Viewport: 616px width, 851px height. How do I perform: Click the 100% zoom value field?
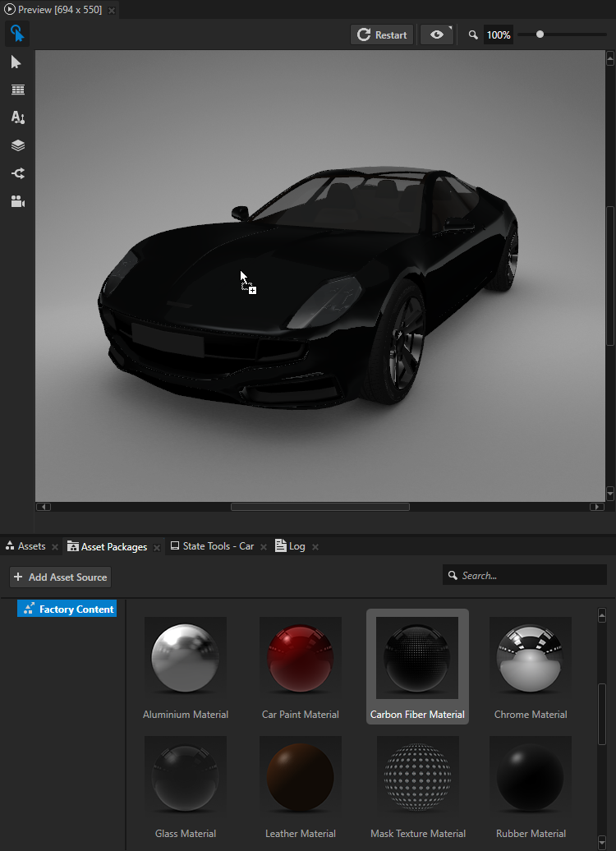tap(499, 34)
